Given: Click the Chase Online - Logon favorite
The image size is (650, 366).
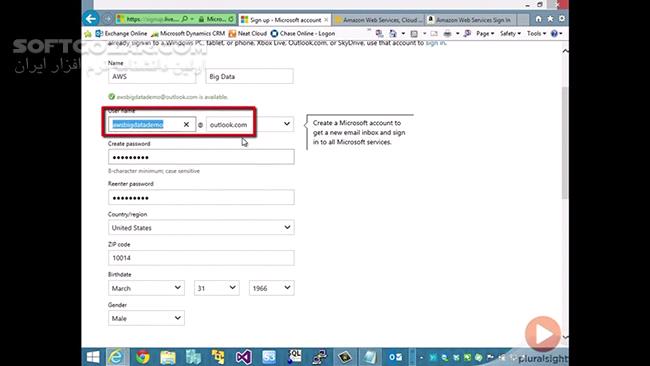Looking at the screenshot, I should click(303, 34).
